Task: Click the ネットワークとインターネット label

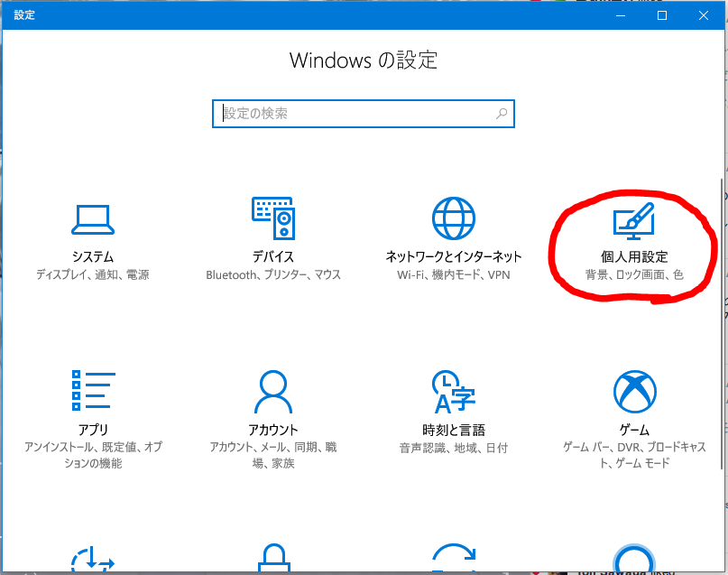Action: 454,257
